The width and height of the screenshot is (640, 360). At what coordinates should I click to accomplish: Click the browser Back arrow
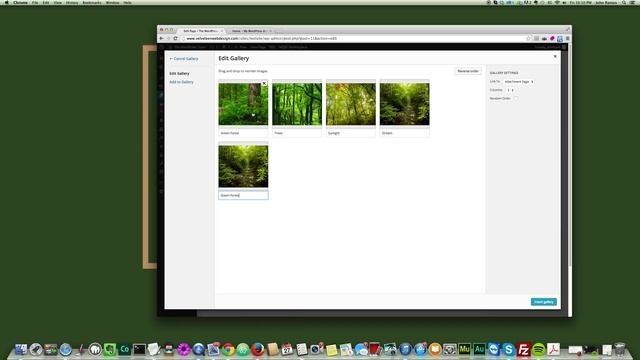click(161, 38)
